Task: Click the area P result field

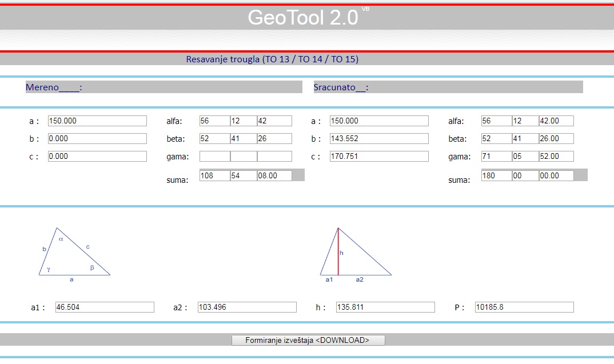Action: 524,307
